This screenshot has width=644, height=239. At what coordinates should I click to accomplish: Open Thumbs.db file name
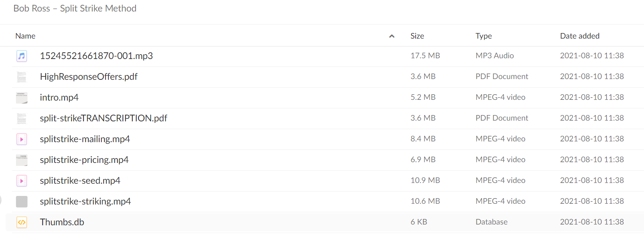pyautogui.click(x=62, y=222)
